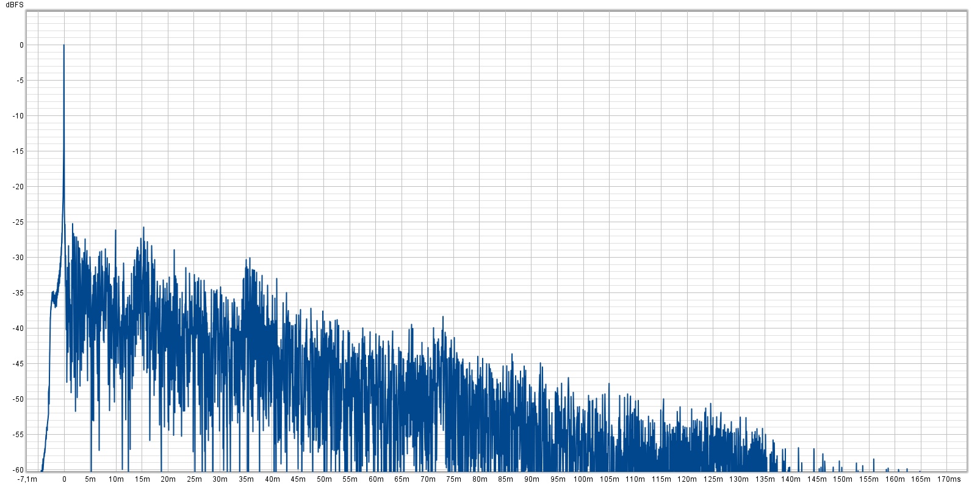
Task: Click the 90m time axis label
Action: click(531, 479)
